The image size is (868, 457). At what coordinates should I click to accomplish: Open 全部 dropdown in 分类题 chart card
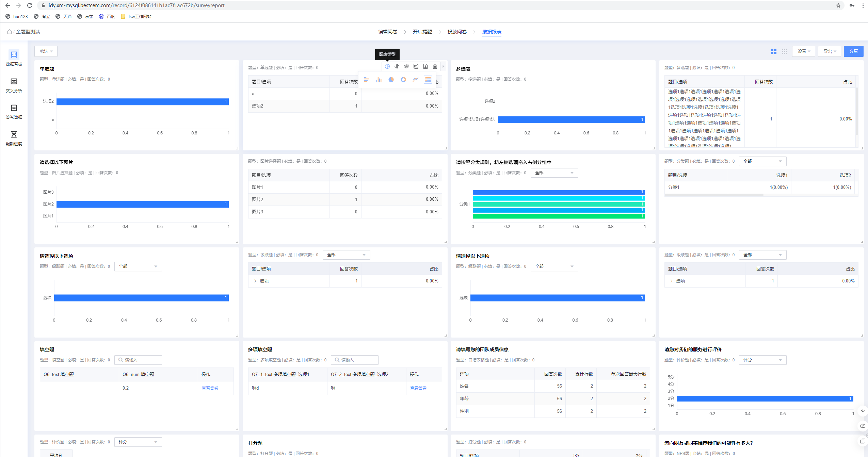tap(554, 173)
